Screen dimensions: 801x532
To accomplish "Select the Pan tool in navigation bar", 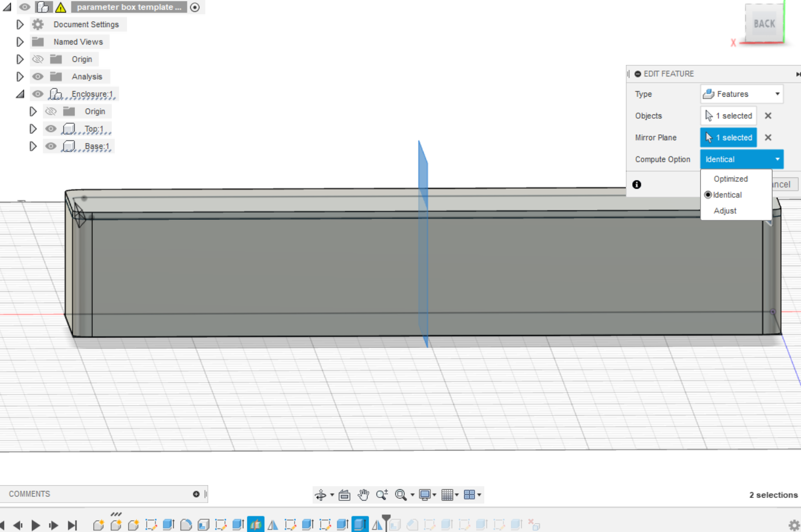I will [364, 494].
